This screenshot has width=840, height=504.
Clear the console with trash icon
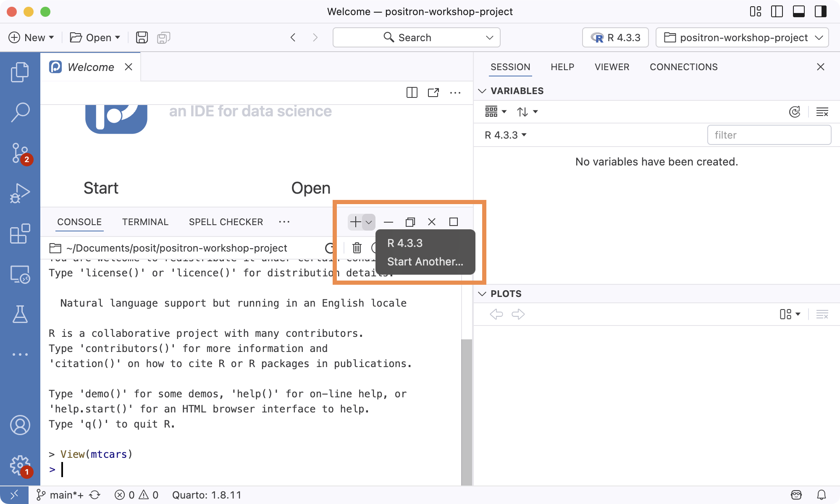tap(357, 248)
